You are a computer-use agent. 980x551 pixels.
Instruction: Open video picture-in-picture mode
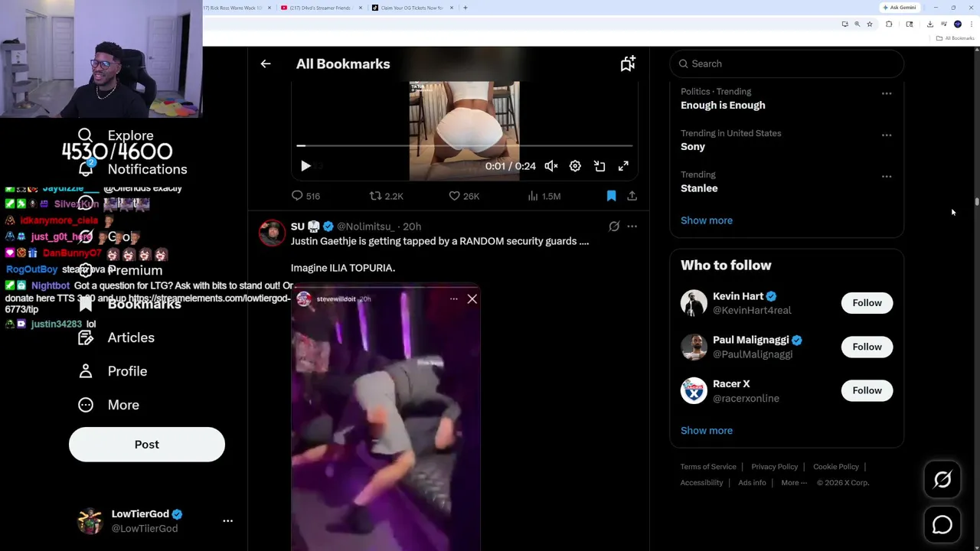[x=599, y=166]
